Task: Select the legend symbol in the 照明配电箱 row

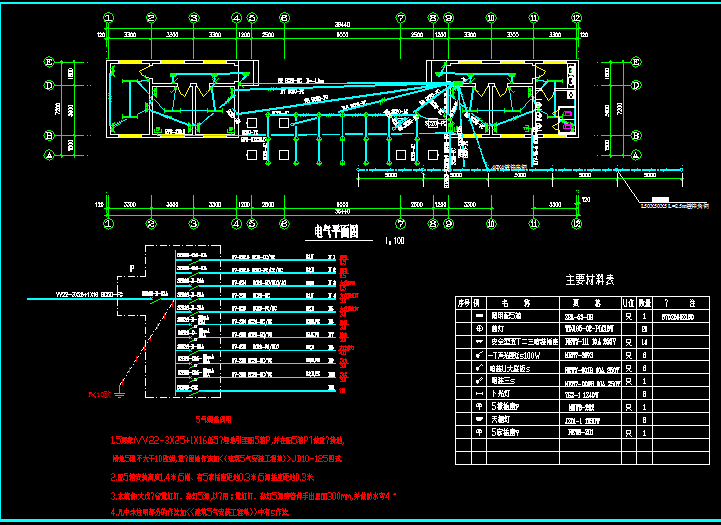Action: 479,316
